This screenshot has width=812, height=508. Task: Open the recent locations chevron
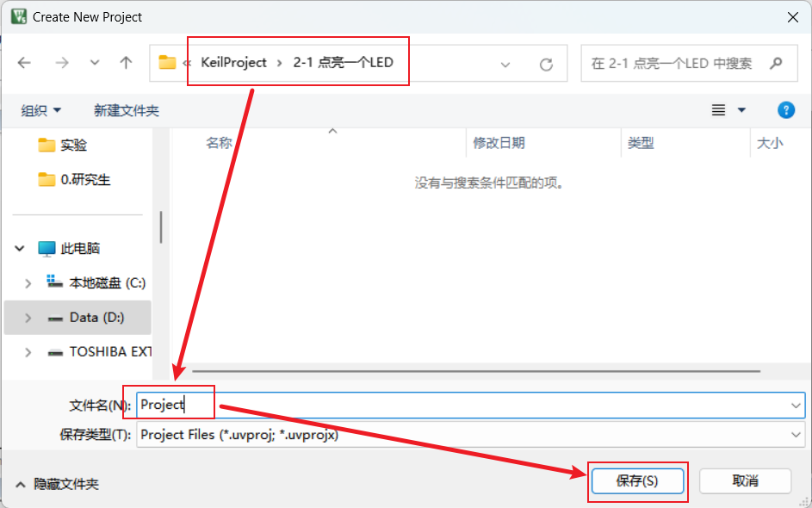click(94, 63)
